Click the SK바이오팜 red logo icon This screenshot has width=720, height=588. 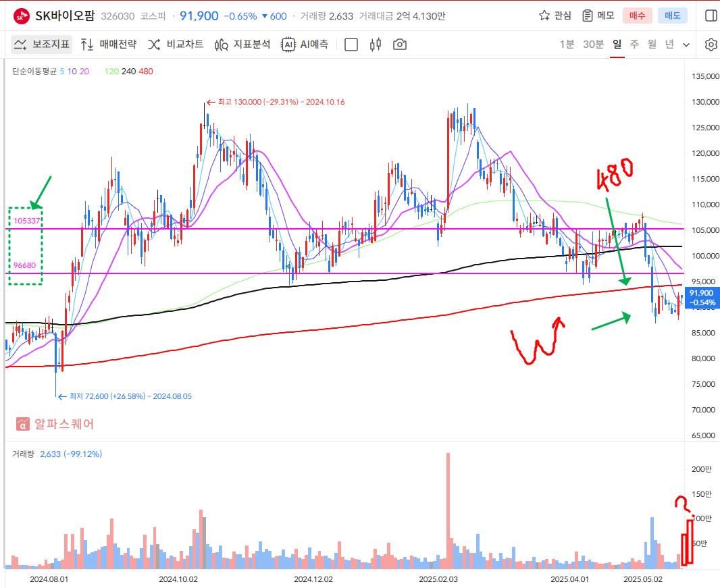click(21, 16)
